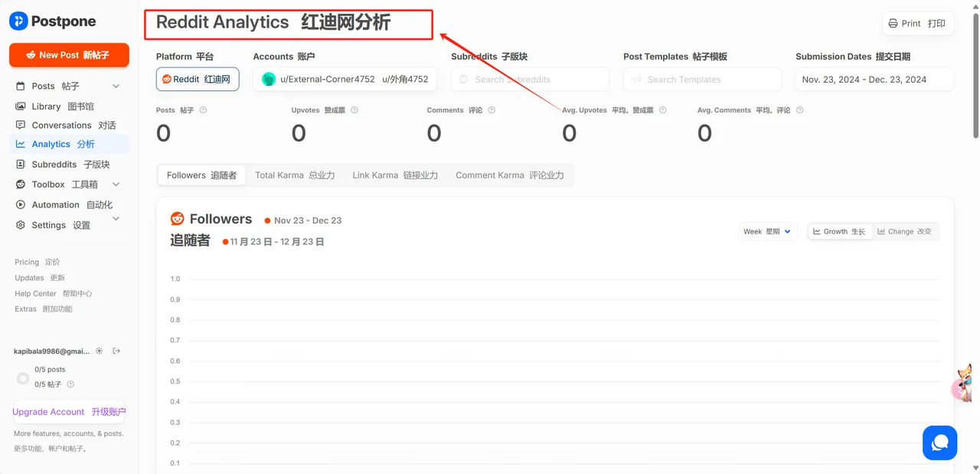Expand the Posts sidebar menu chevron
The image size is (980, 474).
[116, 86]
